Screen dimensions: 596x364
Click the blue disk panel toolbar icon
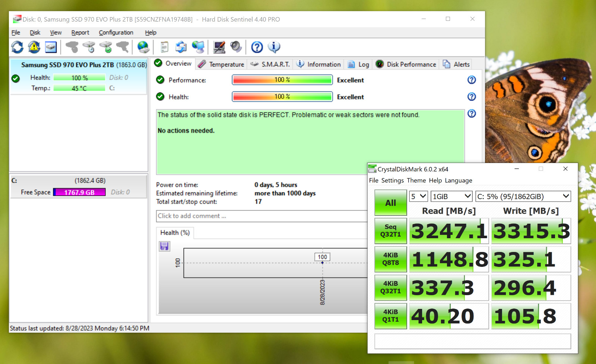click(x=51, y=47)
